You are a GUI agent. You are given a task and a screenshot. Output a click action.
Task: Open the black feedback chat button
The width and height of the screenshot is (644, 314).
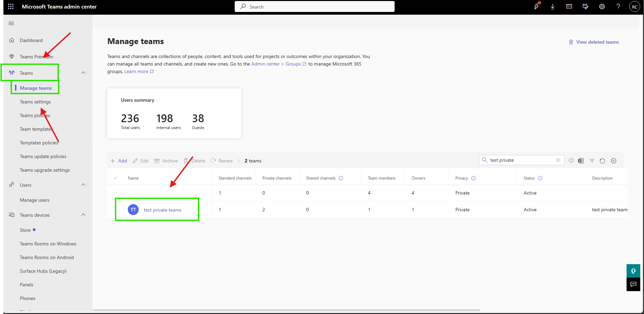click(633, 284)
